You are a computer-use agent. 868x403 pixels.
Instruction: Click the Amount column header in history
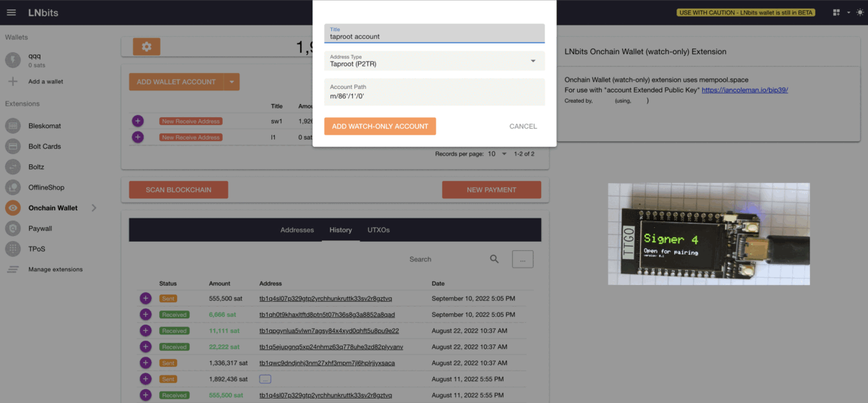click(220, 284)
